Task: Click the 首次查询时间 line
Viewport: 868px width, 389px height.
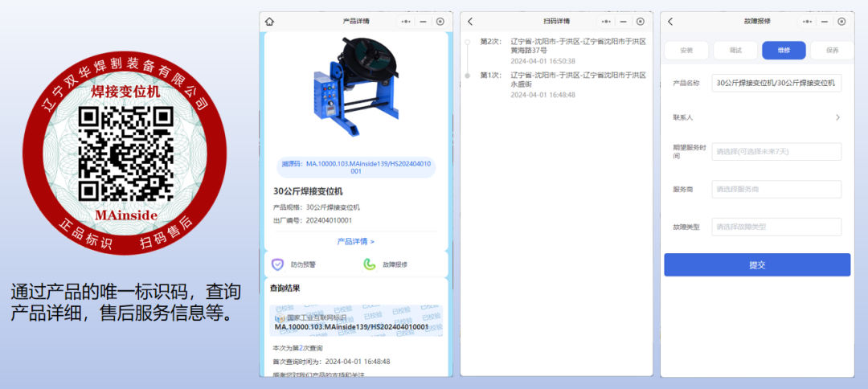Action: click(332, 362)
